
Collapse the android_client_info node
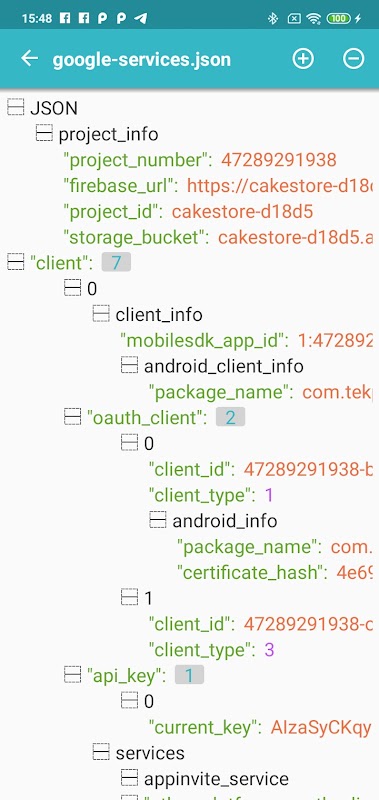(x=130, y=366)
